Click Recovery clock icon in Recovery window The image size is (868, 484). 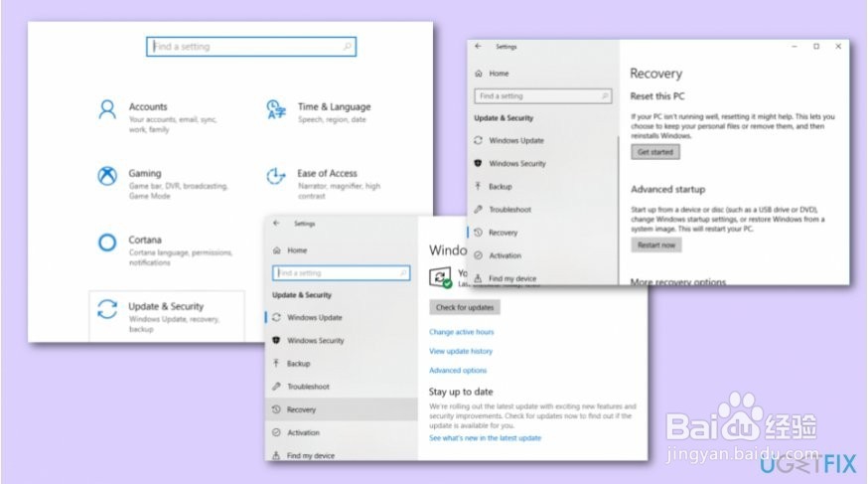point(479,233)
